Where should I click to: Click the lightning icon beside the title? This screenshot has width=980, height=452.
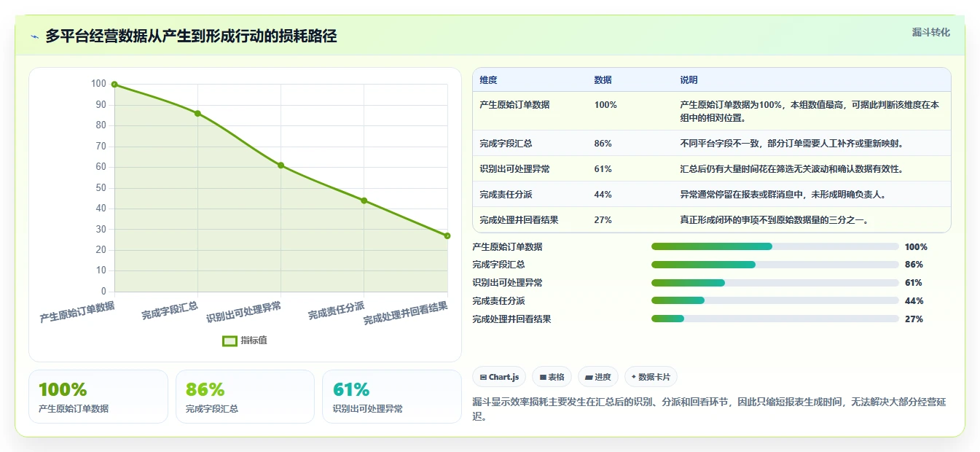coord(34,36)
